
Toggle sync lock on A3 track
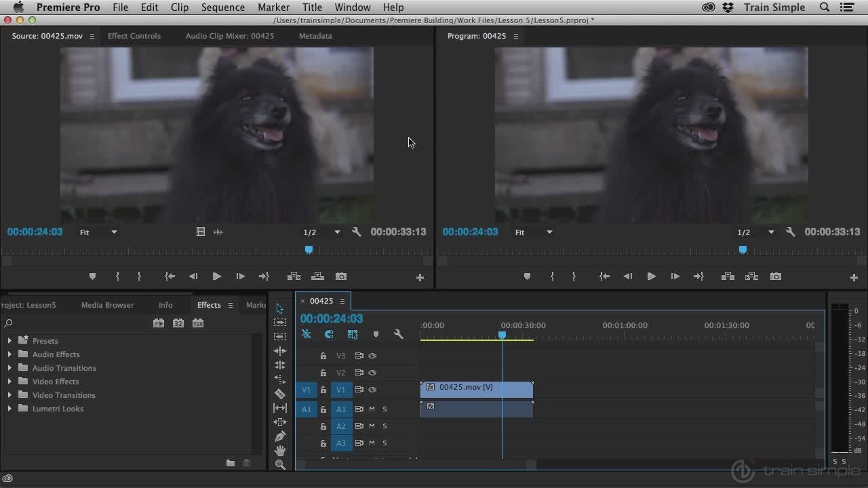[359, 443]
